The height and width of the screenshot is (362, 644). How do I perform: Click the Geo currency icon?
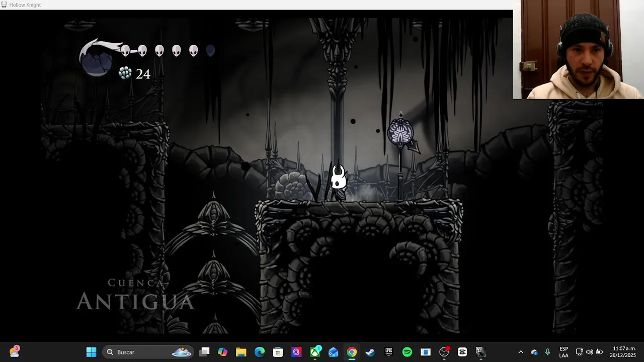[125, 73]
